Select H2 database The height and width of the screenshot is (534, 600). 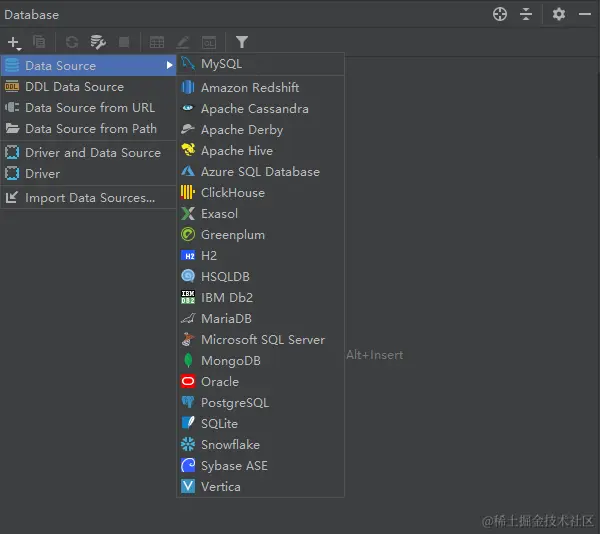tap(260, 256)
